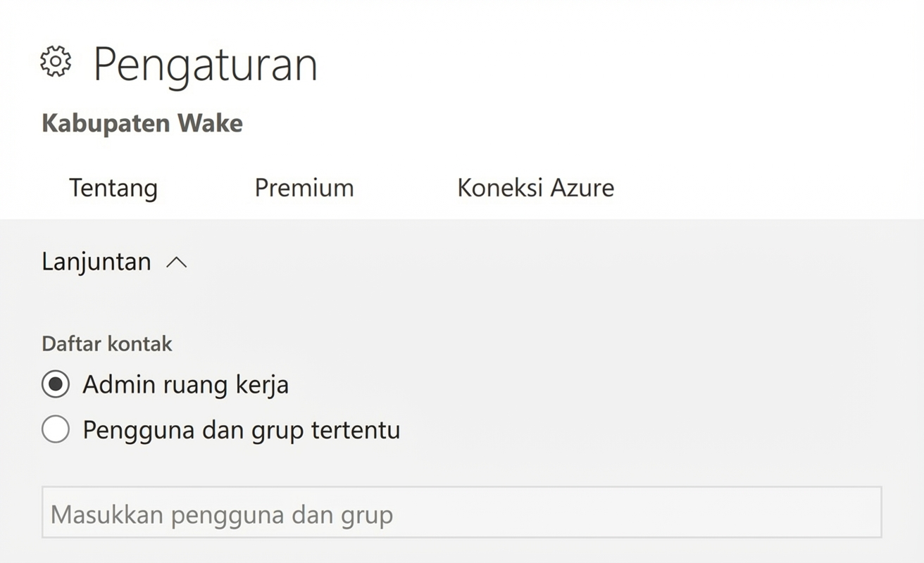
Task: Click the Admin ruang kerja text label
Action: click(x=186, y=384)
